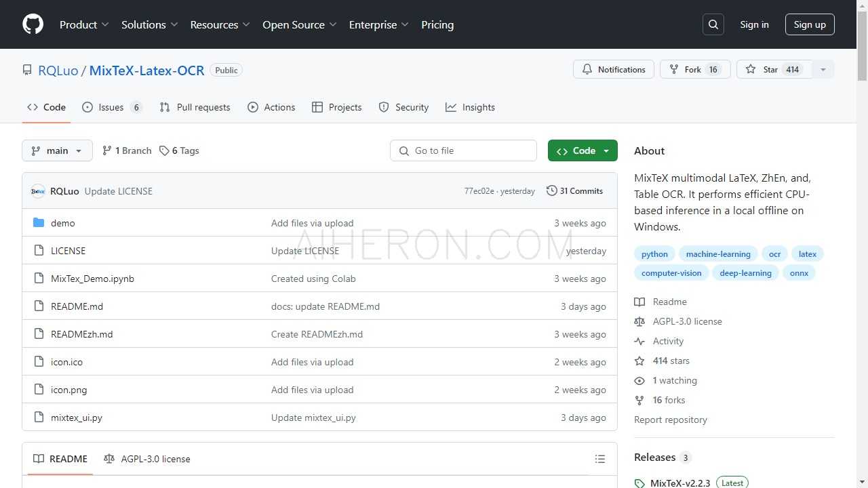Image resolution: width=868 pixels, height=488 pixels.
Task: Click the icon.png file icon
Action: coord(39,390)
